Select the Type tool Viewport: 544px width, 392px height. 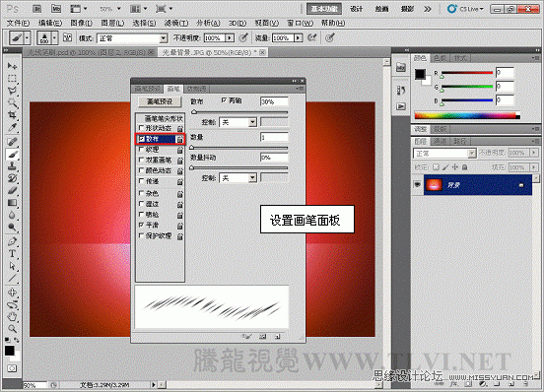pyautogui.click(x=12, y=254)
